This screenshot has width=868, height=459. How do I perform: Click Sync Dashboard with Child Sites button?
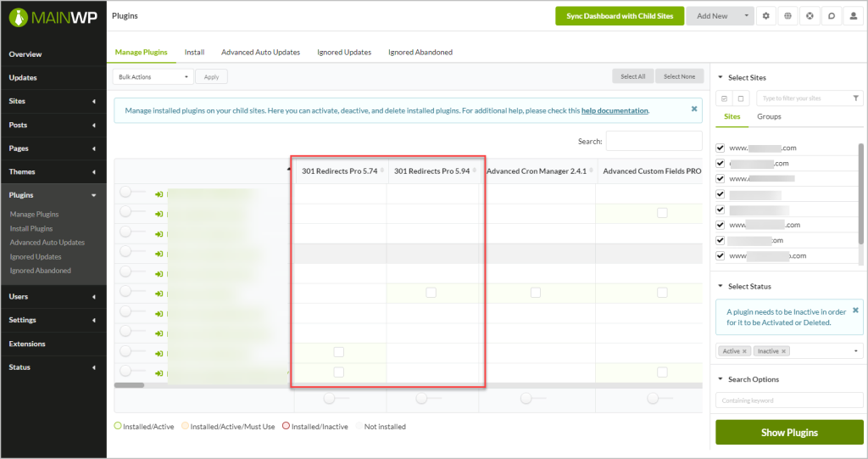click(620, 16)
